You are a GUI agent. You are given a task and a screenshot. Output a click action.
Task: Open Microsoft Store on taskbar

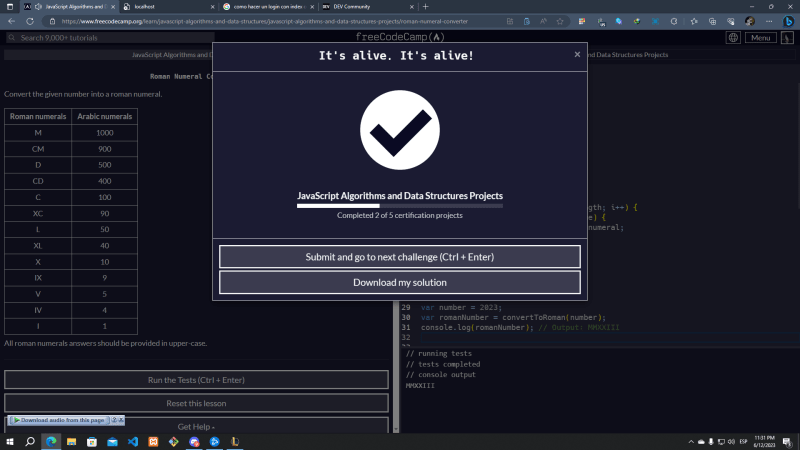point(92,442)
